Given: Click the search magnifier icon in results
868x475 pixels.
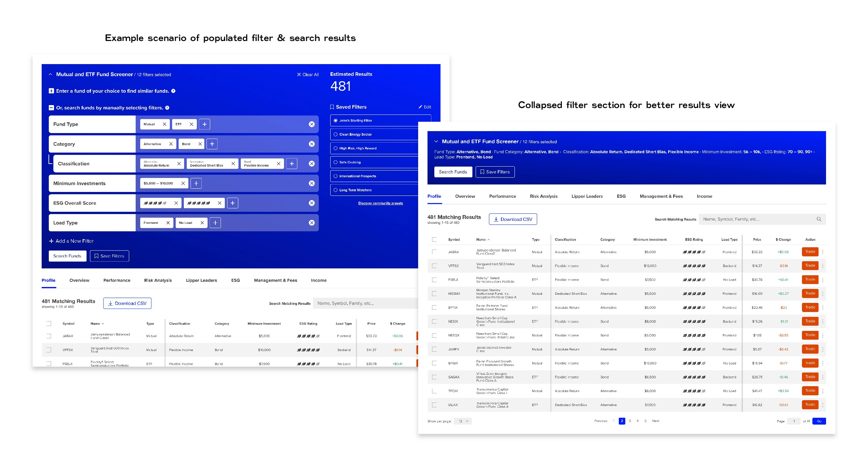Looking at the screenshot, I should tap(819, 219).
